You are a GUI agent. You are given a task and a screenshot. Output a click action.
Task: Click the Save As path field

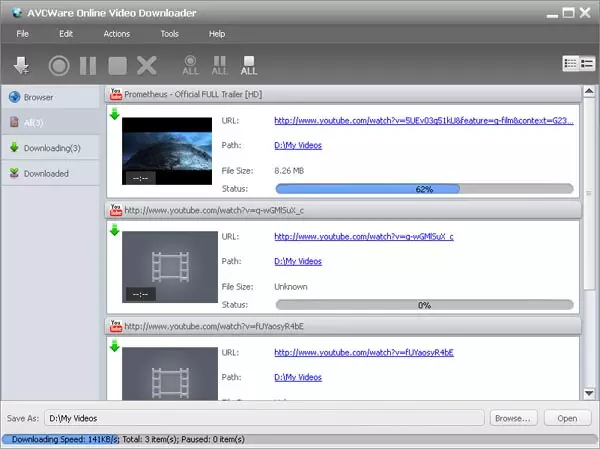coord(270,418)
